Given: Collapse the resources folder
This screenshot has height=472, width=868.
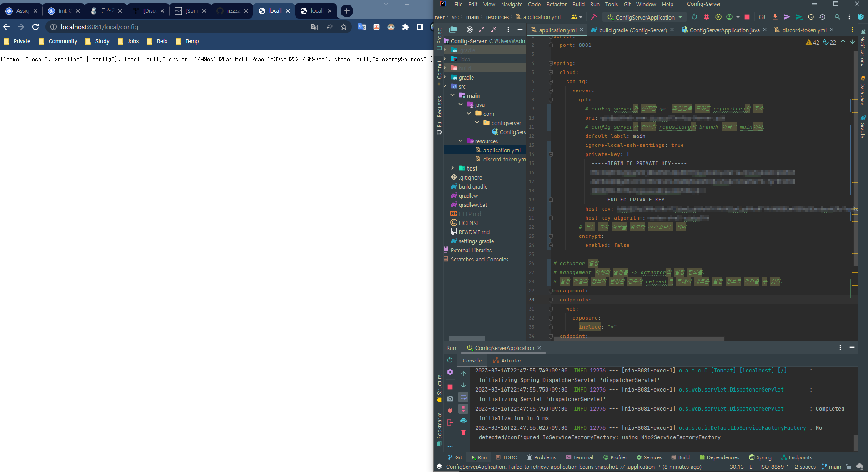Looking at the screenshot, I should [461, 141].
